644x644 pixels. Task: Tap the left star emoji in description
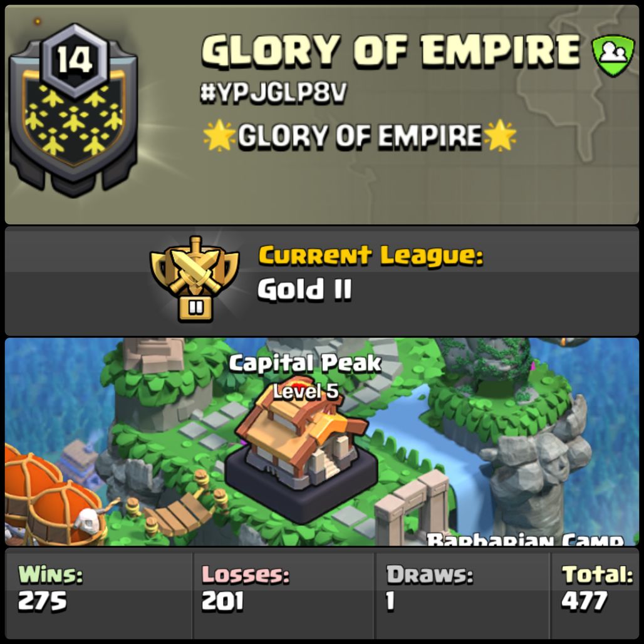pos(219,135)
